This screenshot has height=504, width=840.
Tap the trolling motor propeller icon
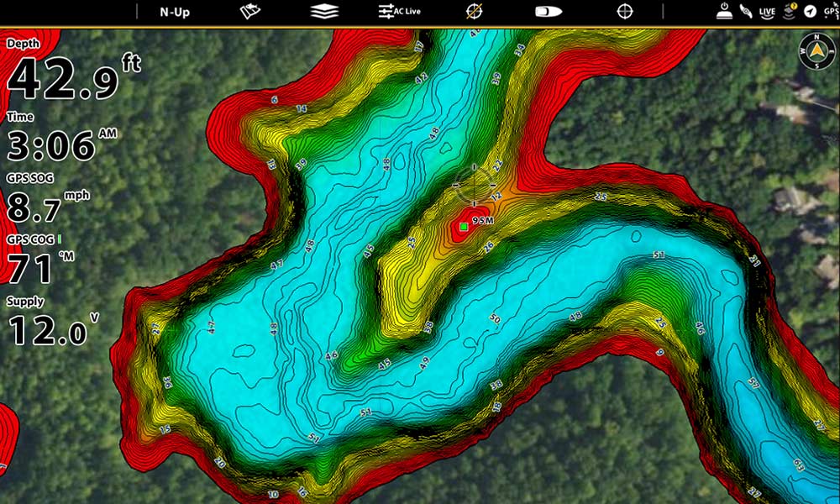pyautogui.click(x=746, y=11)
